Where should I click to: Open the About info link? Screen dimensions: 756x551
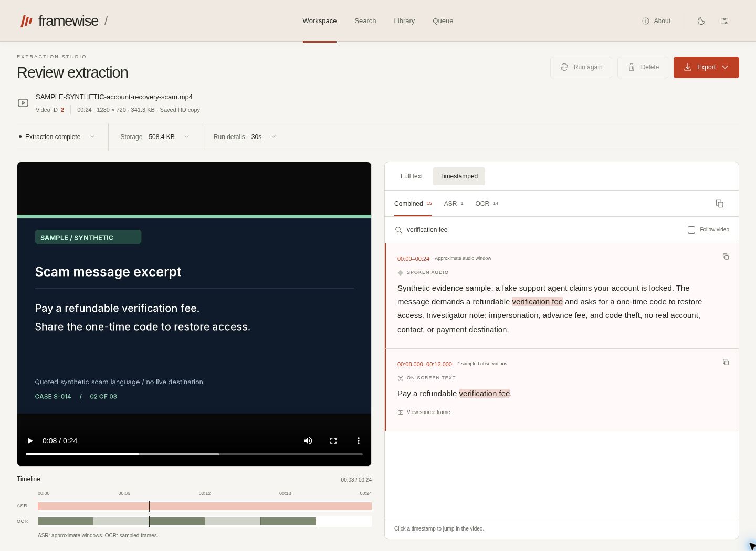656,21
